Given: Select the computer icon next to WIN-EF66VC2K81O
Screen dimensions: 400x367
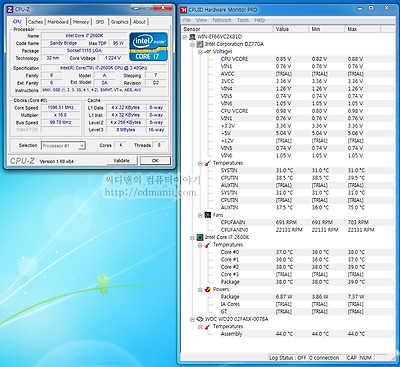Looking at the screenshot, I should (192, 37).
